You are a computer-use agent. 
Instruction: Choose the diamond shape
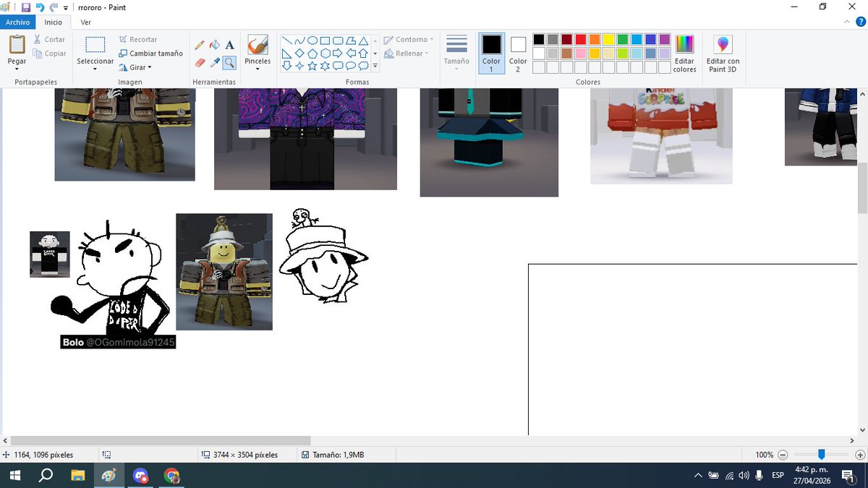pos(299,53)
